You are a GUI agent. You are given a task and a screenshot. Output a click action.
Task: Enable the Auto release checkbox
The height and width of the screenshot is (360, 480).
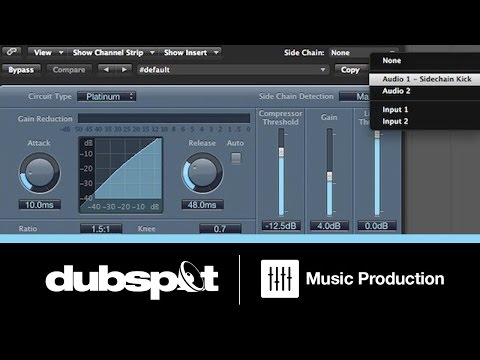[236, 158]
